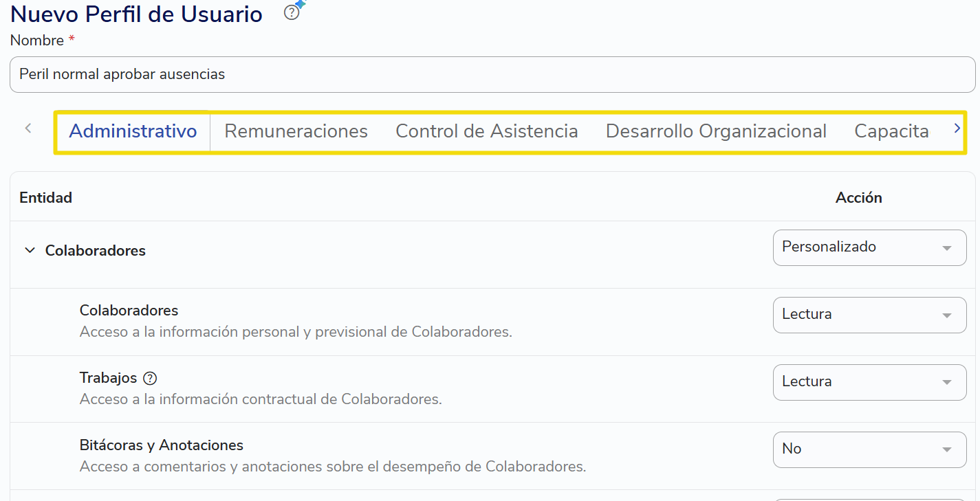Show more tabs with right arrow
Screen dimensions: 980x501
(x=957, y=128)
